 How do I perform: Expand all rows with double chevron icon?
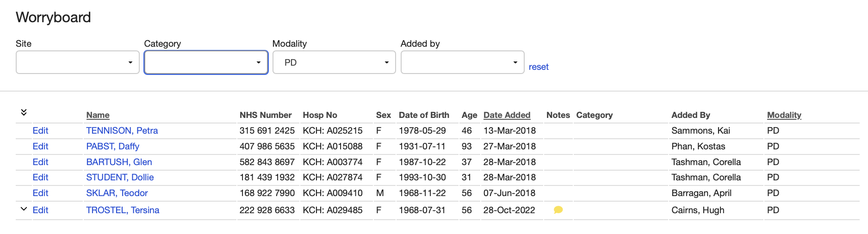(24, 112)
